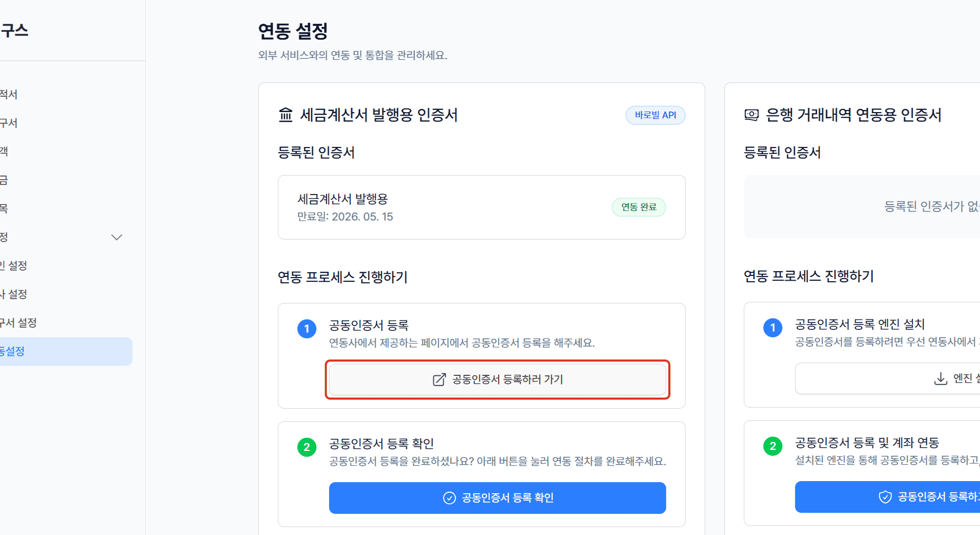Image resolution: width=980 pixels, height=535 pixels.
Task: Click the banknote icon beside 은행 거래내역 연동용 인증서
Action: click(x=751, y=115)
